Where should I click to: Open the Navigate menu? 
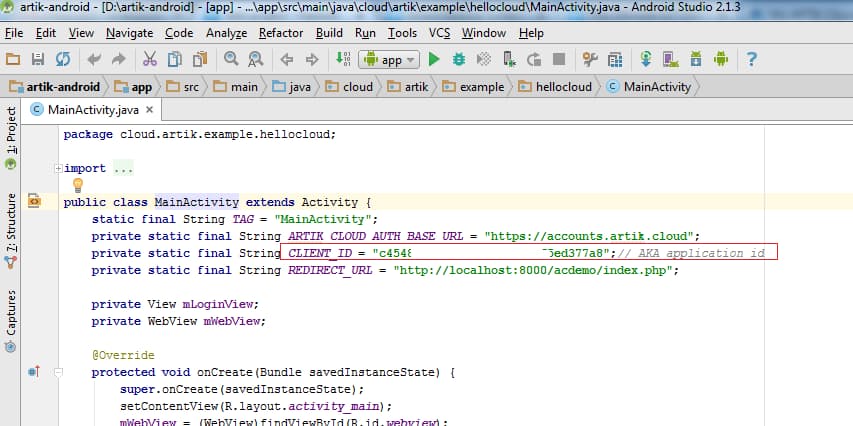pyautogui.click(x=129, y=33)
